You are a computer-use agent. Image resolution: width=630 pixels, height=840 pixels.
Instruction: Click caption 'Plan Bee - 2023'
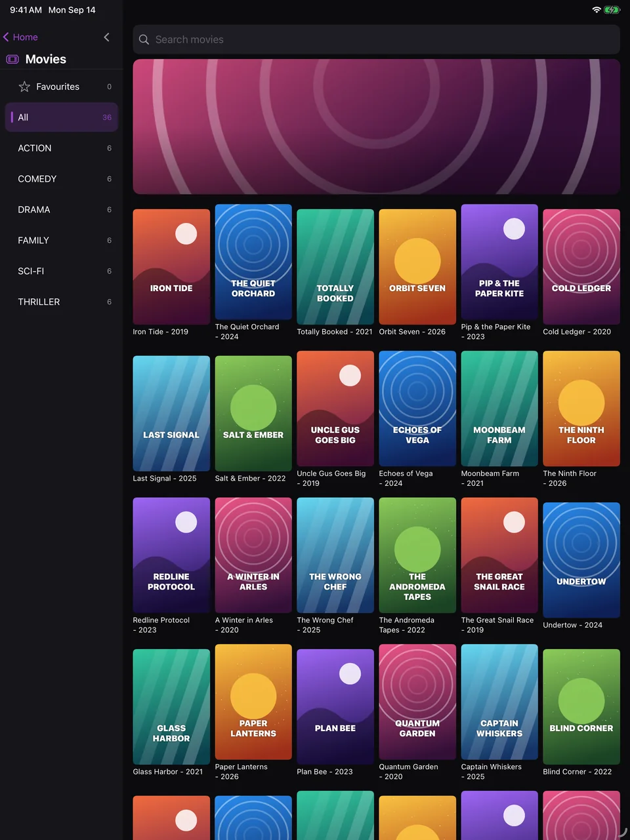pyautogui.click(x=325, y=772)
